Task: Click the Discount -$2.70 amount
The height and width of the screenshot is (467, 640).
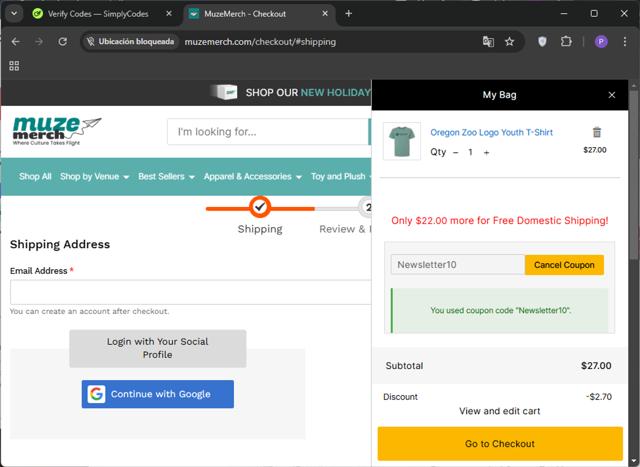Action: 599,397
